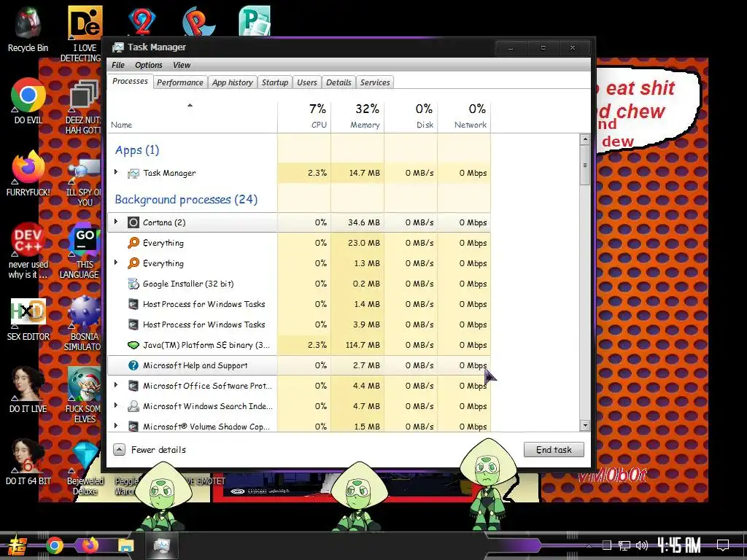
Task: Open Chrome from the taskbar
Action: pos(54,545)
